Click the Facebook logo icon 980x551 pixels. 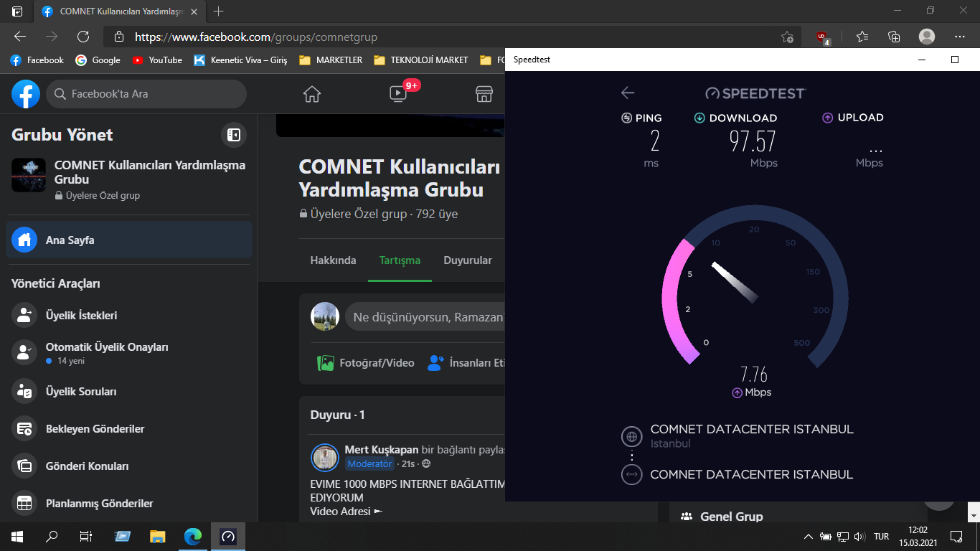26,94
